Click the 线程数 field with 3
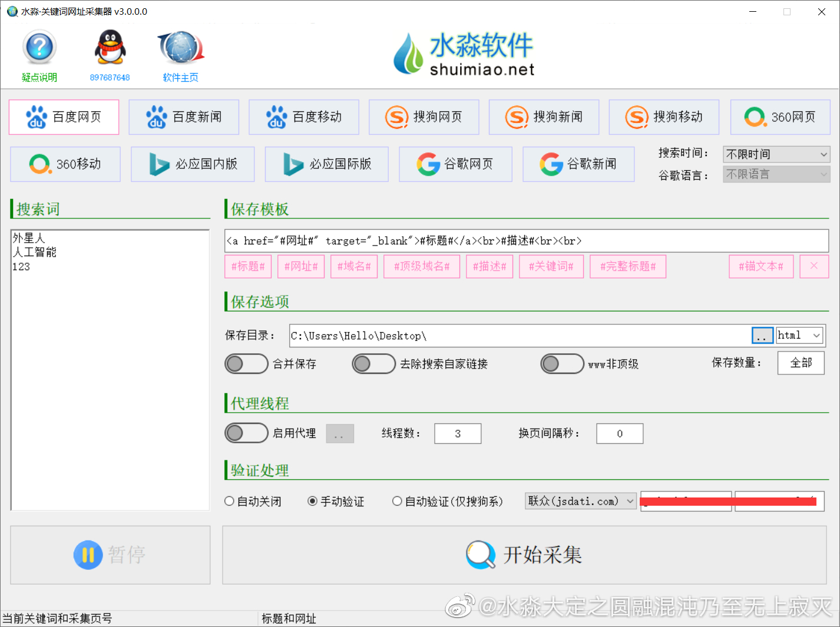This screenshot has height=627, width=840. [458, 434]
